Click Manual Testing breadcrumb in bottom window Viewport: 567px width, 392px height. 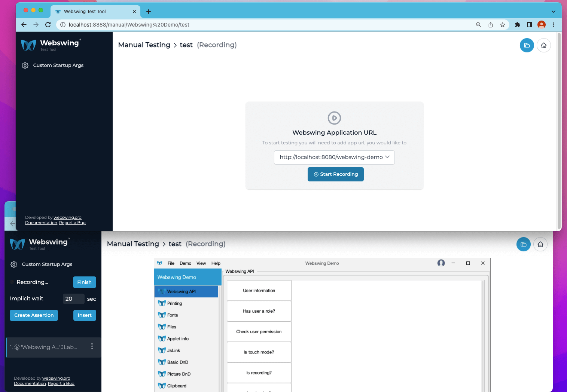click(x=133, y=244)
